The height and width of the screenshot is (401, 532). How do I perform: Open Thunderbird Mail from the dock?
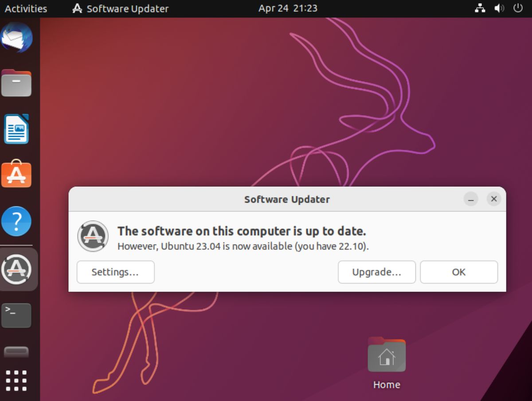(x=16, y=38)
